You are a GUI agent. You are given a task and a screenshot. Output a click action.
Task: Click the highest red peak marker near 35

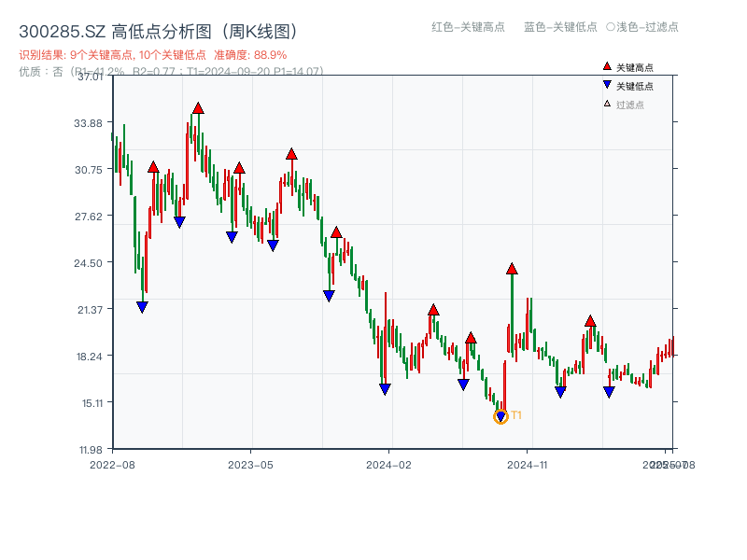click(199, 107)
